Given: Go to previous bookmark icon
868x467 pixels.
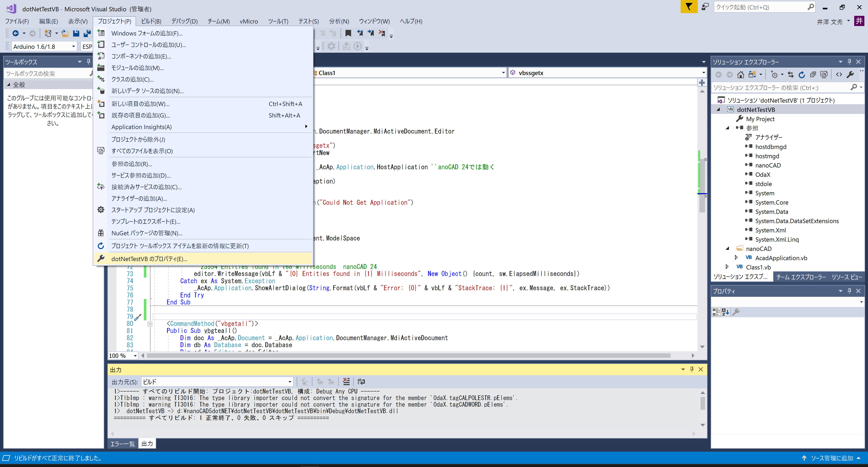Looking at the screenshot, I should 360,33.
